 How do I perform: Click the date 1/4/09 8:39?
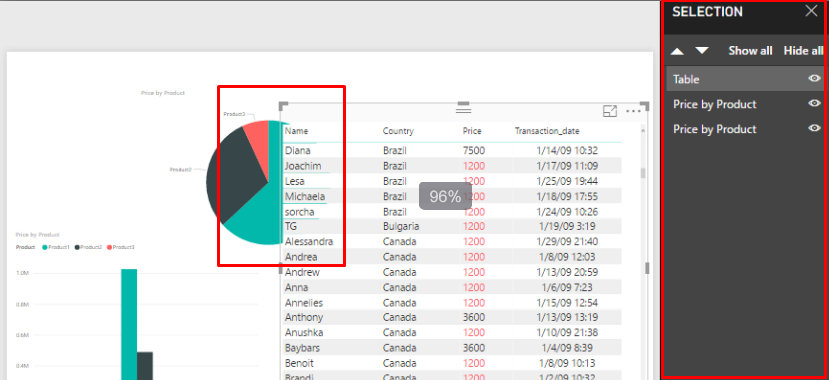[568, 348]
